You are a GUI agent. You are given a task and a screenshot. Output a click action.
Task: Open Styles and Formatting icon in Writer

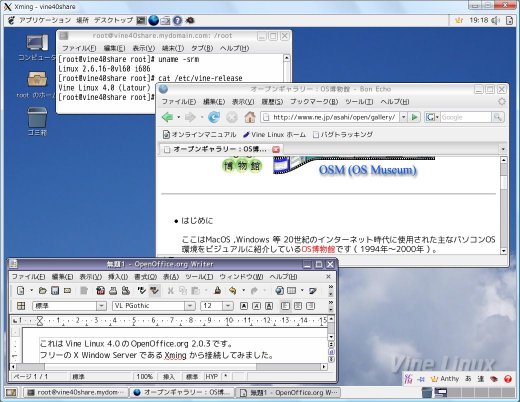(21, 306)
